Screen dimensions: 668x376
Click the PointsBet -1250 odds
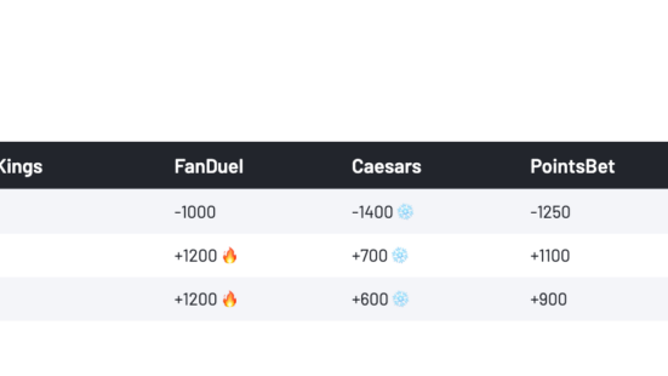click(550, 212)
